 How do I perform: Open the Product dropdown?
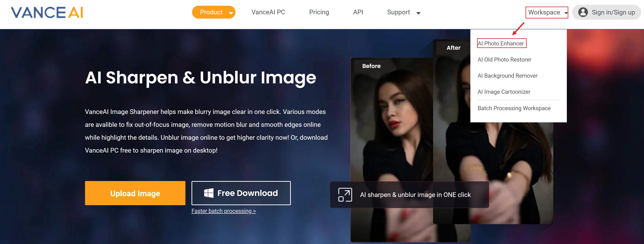point(213,12)
